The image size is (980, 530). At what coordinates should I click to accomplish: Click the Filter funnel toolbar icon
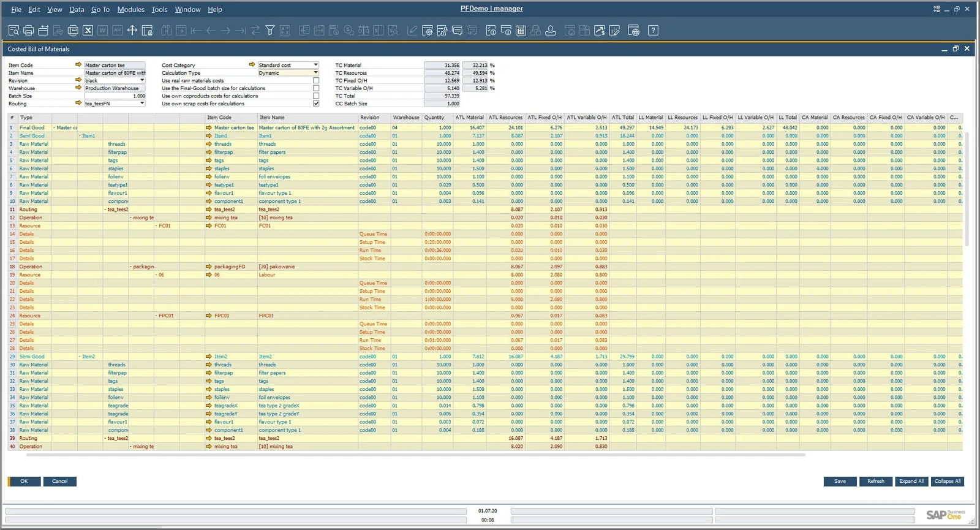pos(269,30)
